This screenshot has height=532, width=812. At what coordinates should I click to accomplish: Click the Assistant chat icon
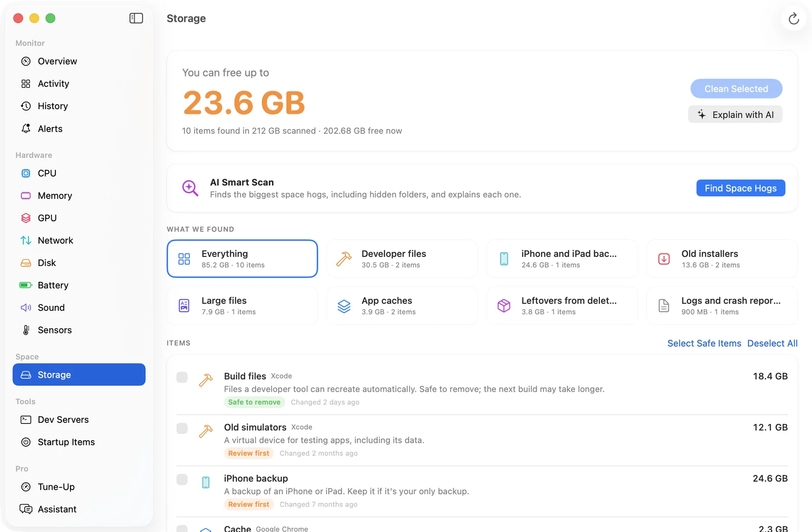pos(26,509)
